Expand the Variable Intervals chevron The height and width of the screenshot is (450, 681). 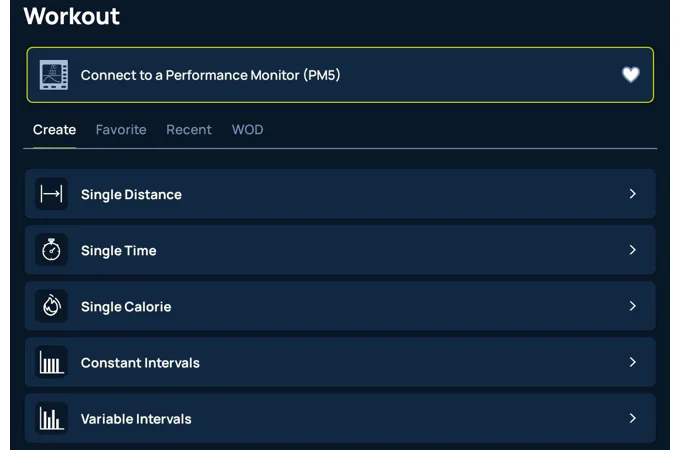(x=632, y=418)
